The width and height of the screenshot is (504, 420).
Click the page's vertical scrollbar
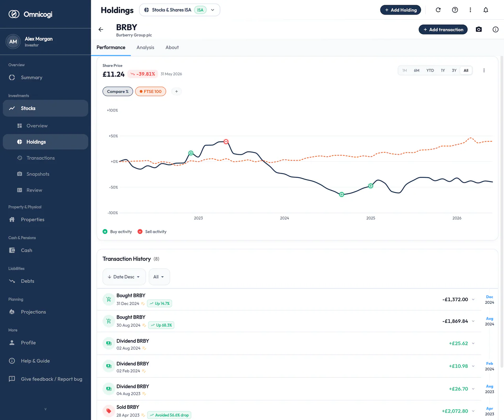502,213
